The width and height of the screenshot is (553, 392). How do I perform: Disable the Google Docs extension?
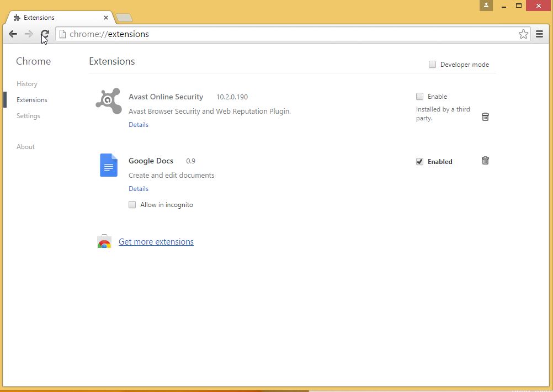tap(419, 161)
